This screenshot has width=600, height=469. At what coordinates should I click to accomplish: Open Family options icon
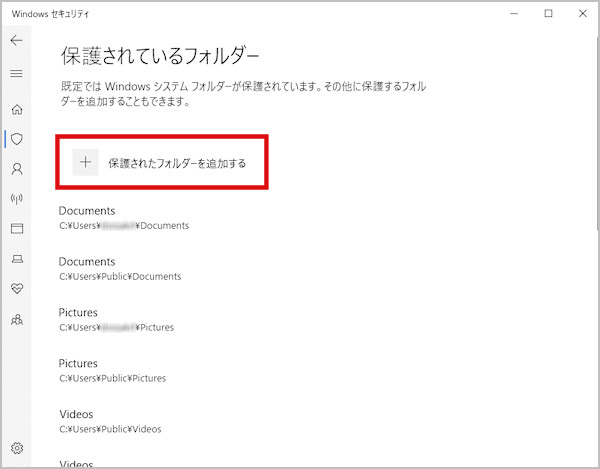coord(17,319)
